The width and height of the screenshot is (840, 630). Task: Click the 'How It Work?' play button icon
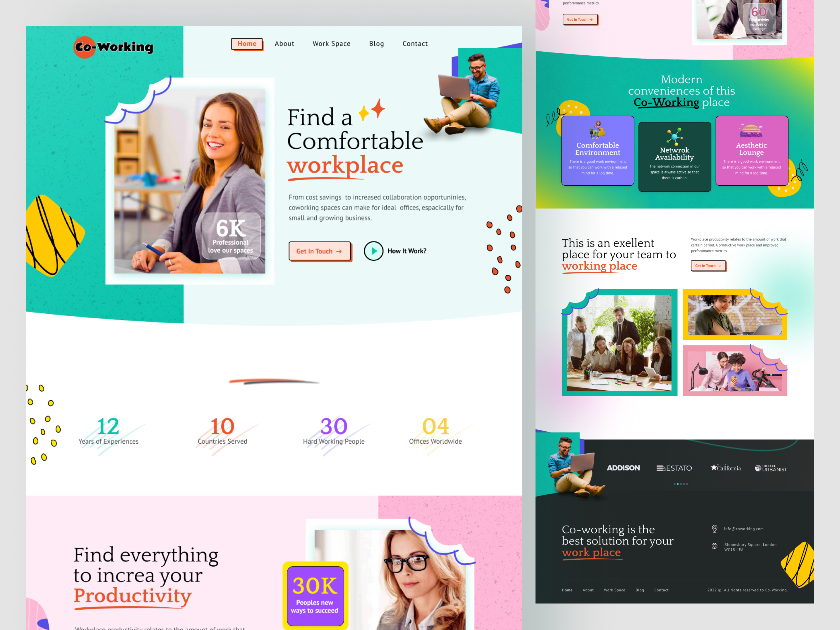372,250
